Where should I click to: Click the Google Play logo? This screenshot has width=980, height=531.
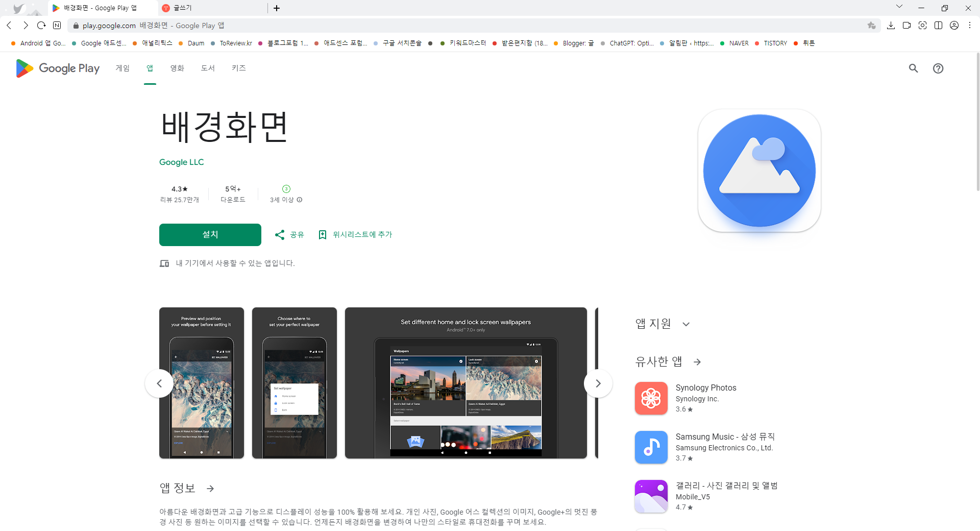point(57,68)
